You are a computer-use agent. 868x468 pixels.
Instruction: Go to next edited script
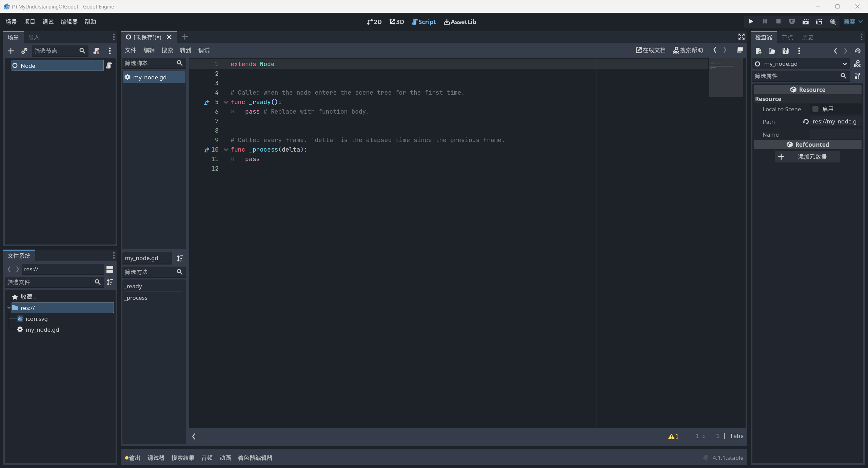pyautogui.click(x=725, y=50)
